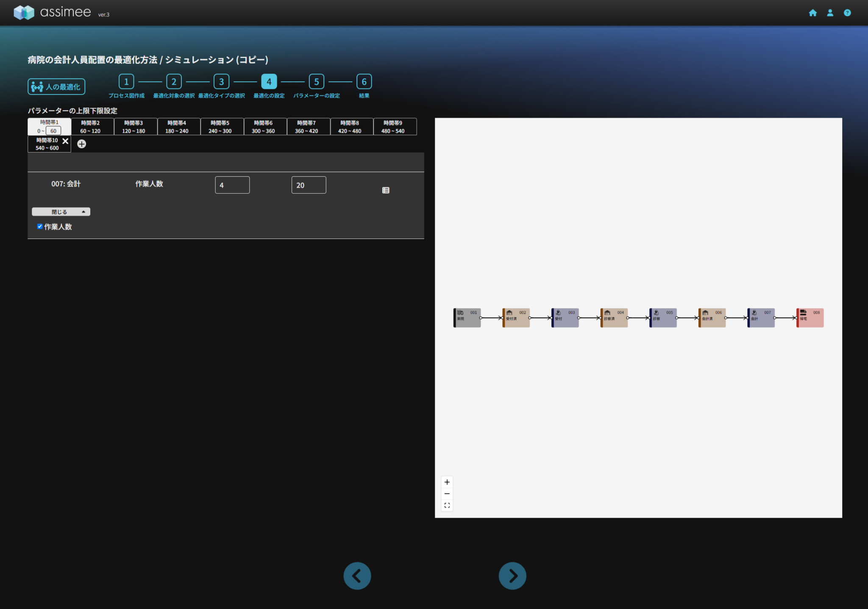The height and width of the screenshot is (609, 868).
Task: Zoom out on the process diagram
Action: click(x=447, y=494)
